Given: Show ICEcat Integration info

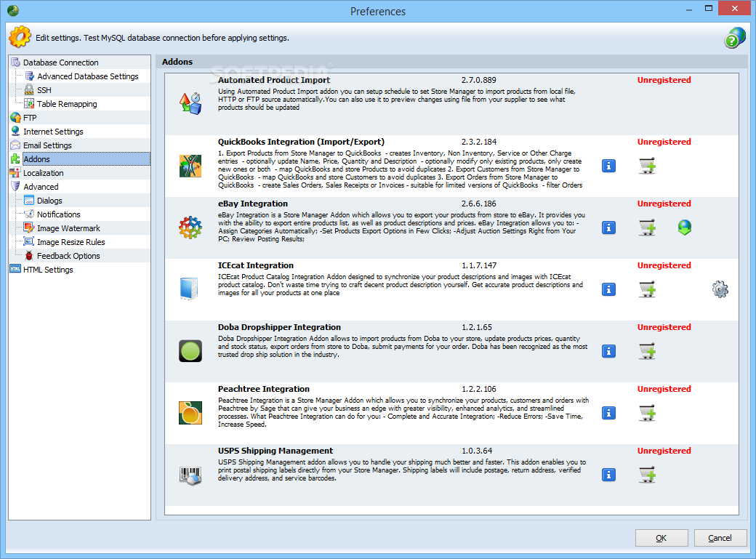Looking at the screenshot, I should [x=608, y=289].
